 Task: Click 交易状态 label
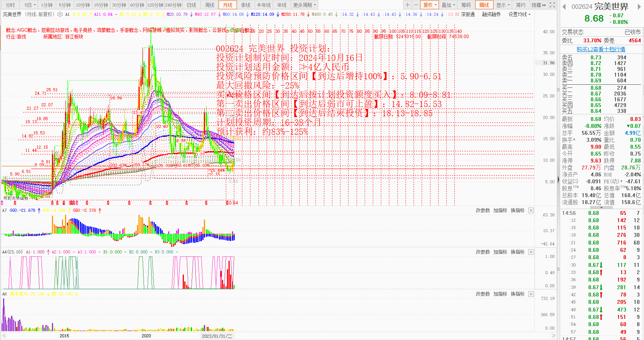[572, 32]
